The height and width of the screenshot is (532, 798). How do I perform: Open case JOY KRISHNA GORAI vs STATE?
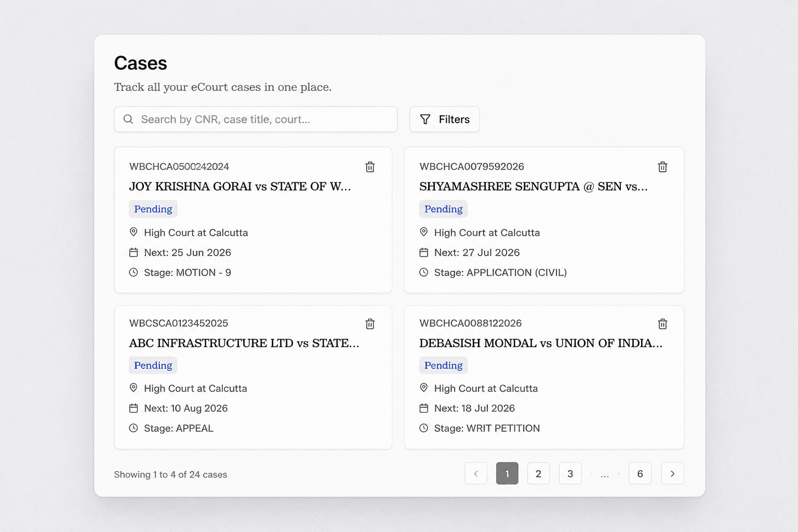pos(240,187)
